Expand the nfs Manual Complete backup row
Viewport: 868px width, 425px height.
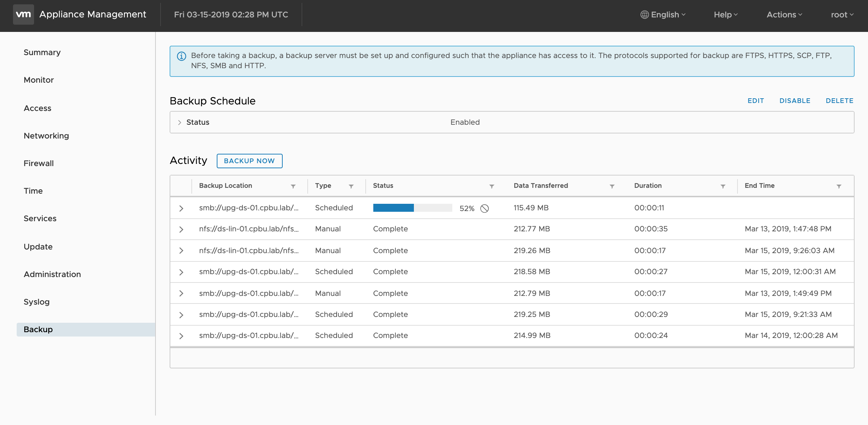pos(182,229)
